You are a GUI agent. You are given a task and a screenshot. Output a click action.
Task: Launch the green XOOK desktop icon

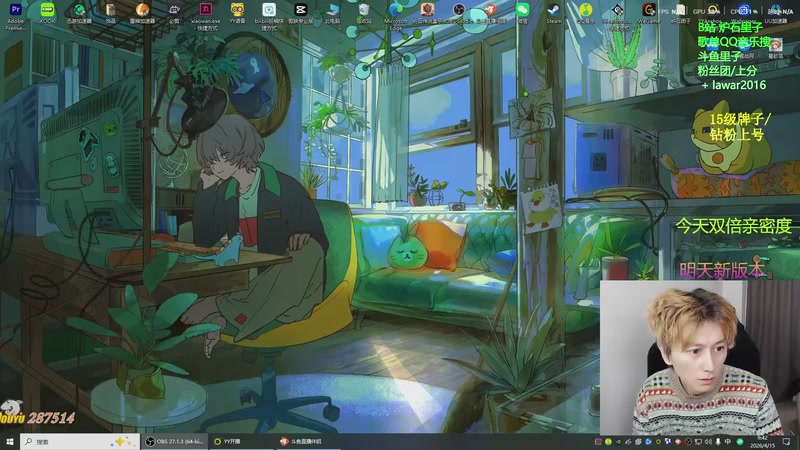coord(47,14)
